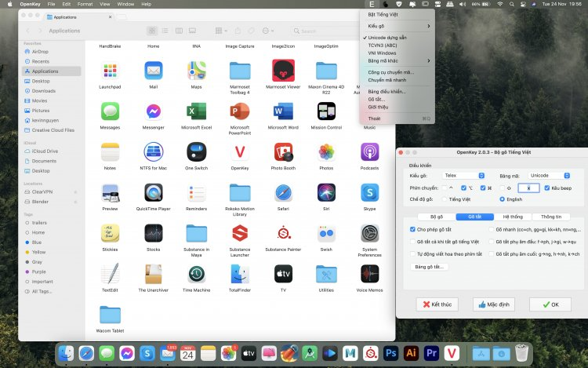Open the Marmoset Viewer app icon
588x368 pixels.
283,70
